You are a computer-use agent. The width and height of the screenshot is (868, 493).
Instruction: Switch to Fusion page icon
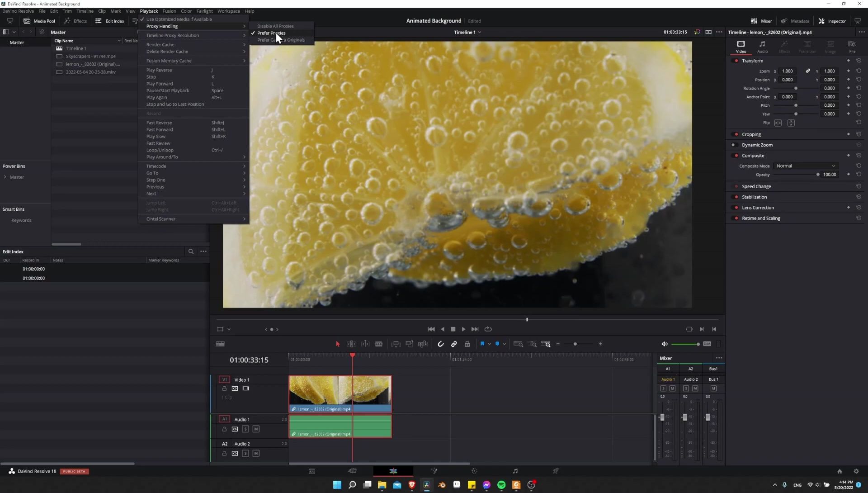434,471
